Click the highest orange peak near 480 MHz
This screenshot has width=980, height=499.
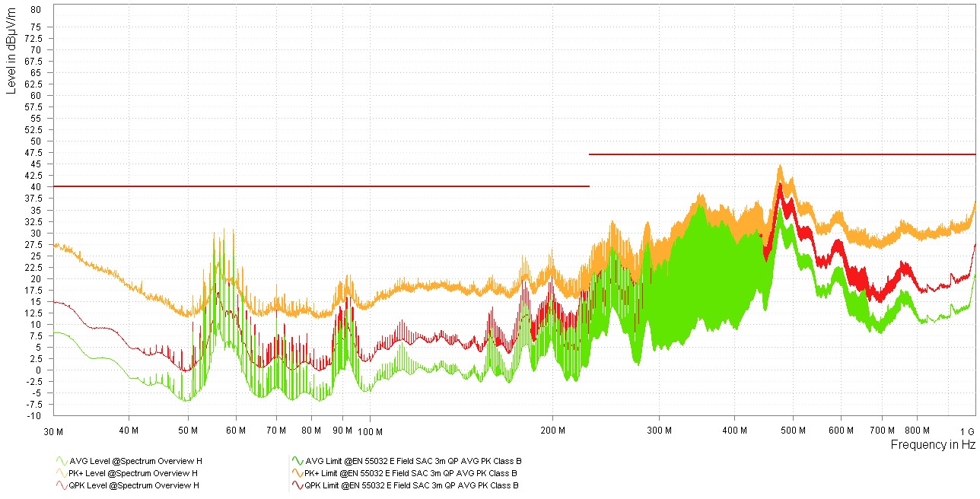(780, 167)
